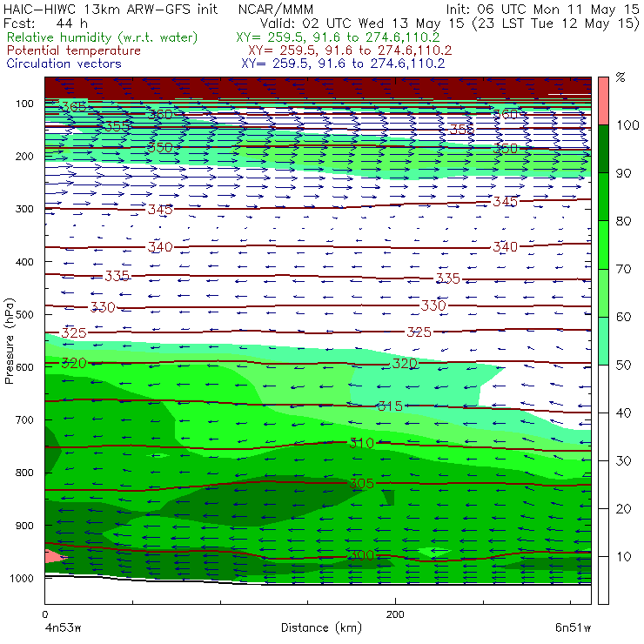This screenshot has height=644, width=644.
Task: Click the color bar value '50'
Action: tap(623, 365)
